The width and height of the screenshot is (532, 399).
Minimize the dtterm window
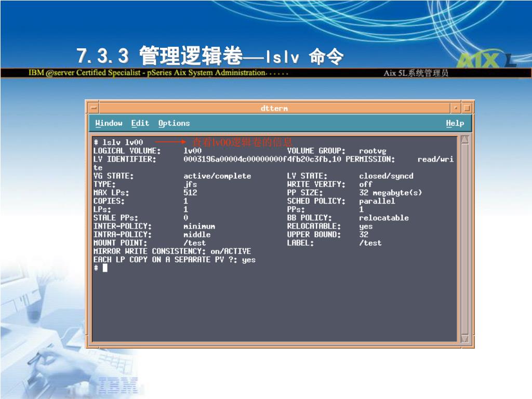click(x=456, y=108)
